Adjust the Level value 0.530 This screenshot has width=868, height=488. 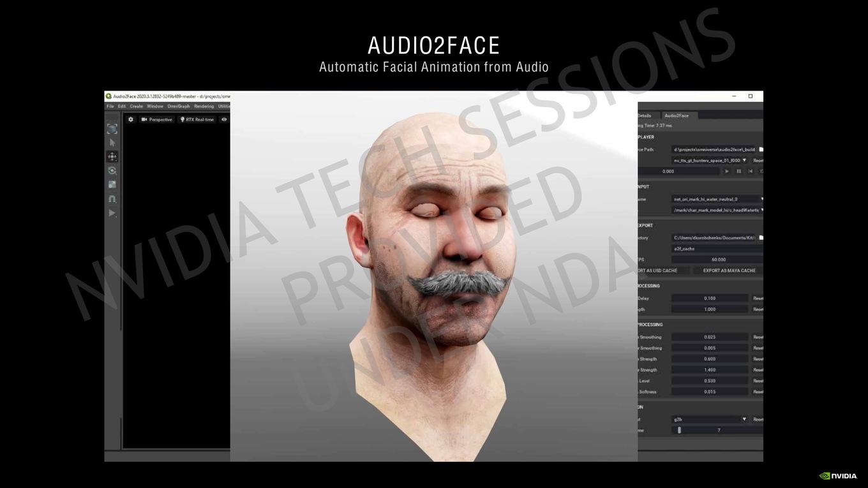pos(710,381)
